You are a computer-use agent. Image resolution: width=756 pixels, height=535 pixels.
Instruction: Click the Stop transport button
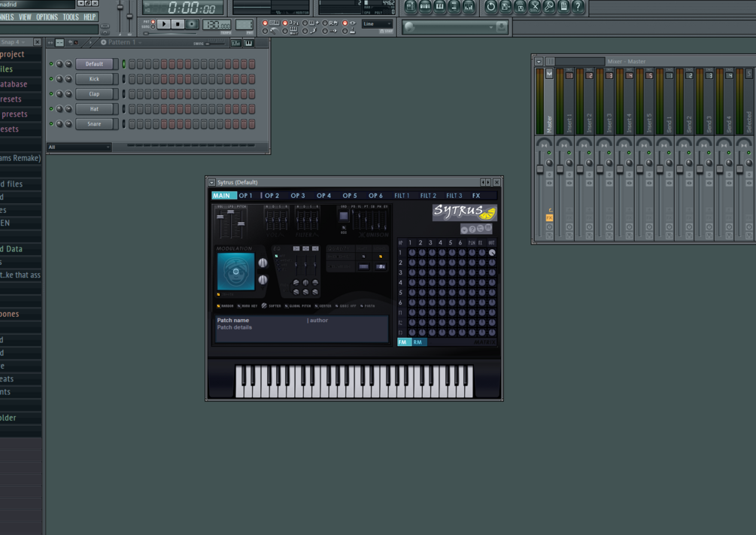178,23
